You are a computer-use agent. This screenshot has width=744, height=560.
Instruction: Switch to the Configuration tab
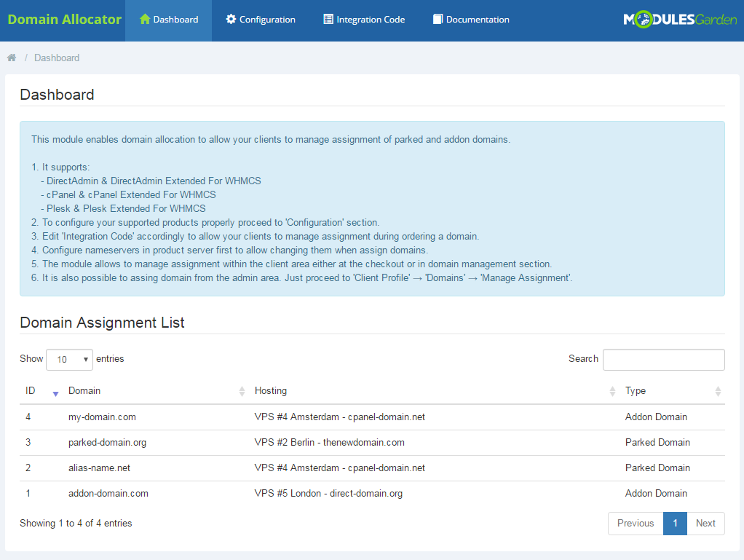[260, 20]
